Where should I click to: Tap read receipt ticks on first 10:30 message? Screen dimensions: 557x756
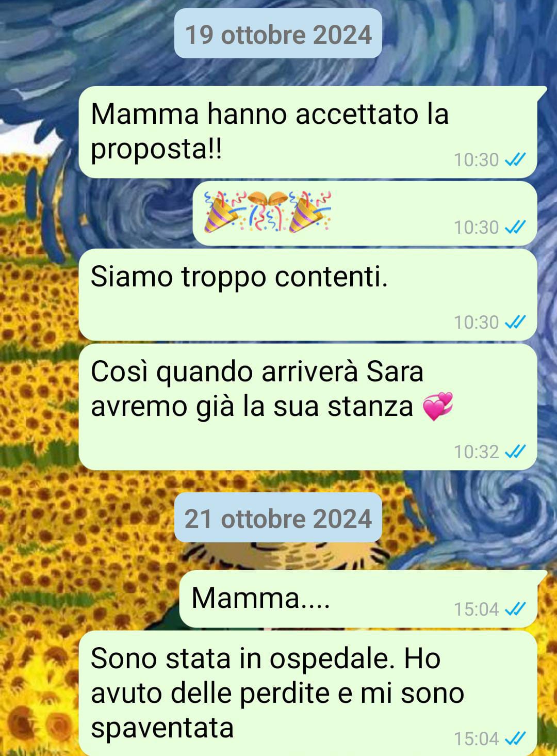tap(515, 160)
